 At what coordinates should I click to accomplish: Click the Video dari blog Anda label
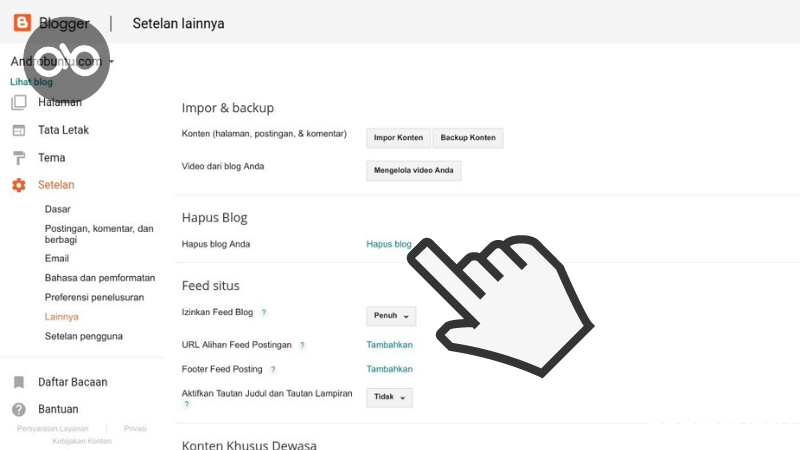pyautogui.click(x=223, y=166)
